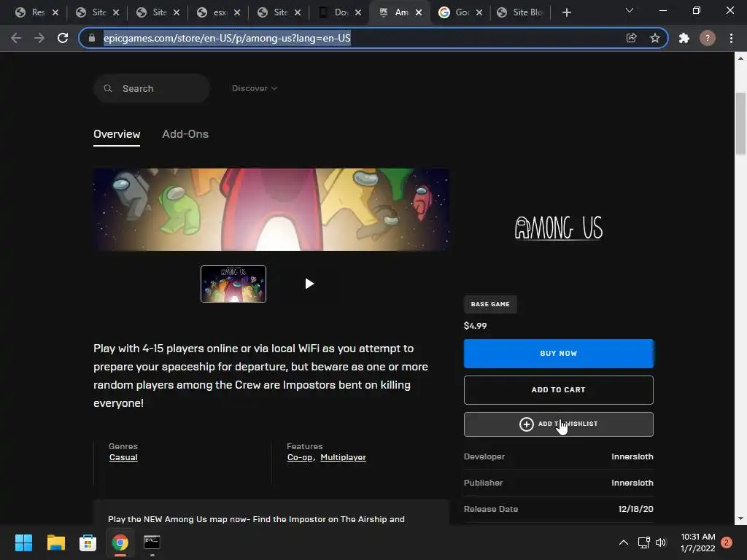Click release date 12/18/20
This screenshot has width=747, height=560.
click(635, 509)
